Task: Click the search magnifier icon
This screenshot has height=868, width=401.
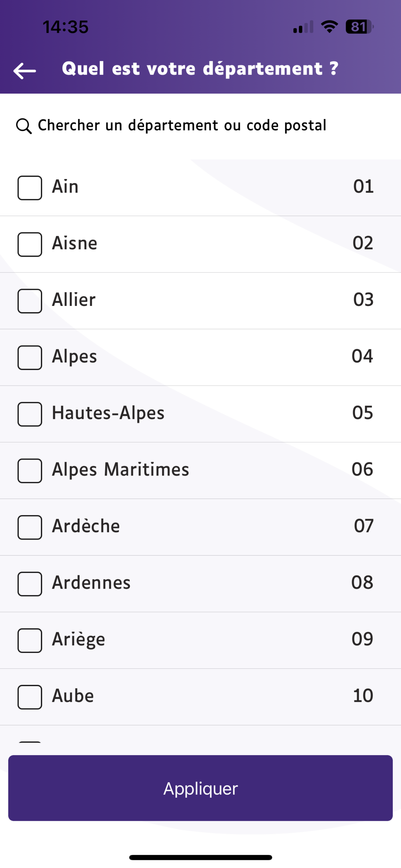Action: pyautogui.click(x=24, y=126)
